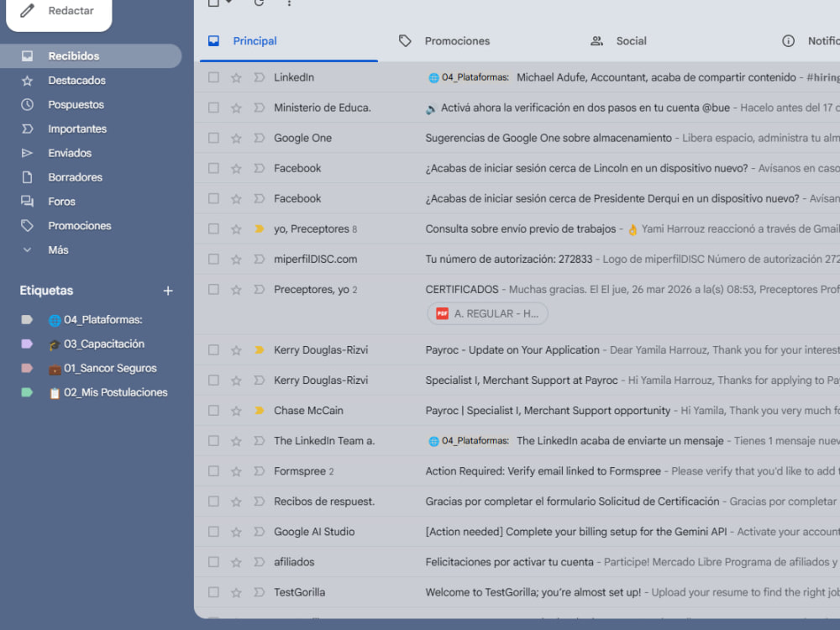Select the miperfilDISC.com email checkbox
Screen dimensions: 840x630
pos(213,260)
